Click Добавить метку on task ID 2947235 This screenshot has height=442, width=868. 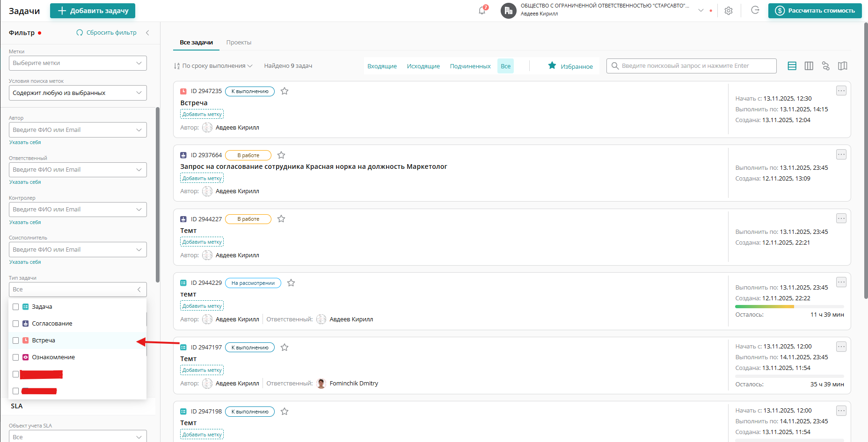202,114
